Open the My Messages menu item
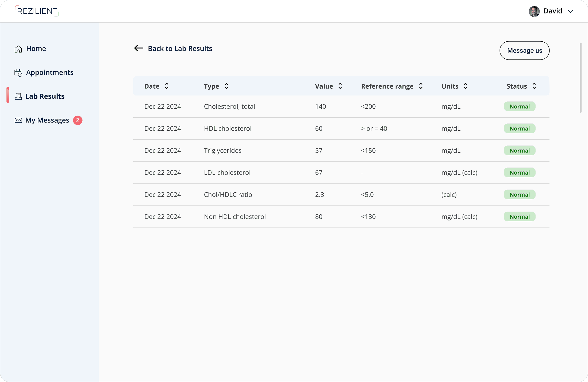Viewport: 588px width, 382px height. point(47,120)
